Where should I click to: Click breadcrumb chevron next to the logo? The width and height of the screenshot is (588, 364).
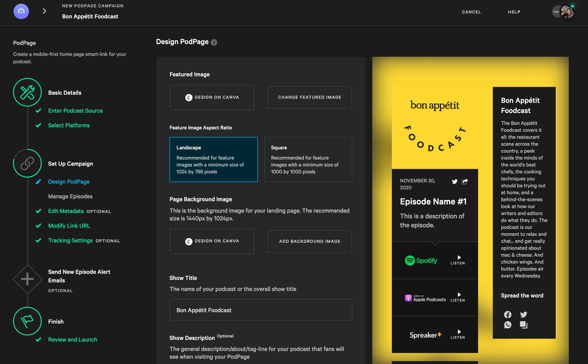tap(44, 11)
